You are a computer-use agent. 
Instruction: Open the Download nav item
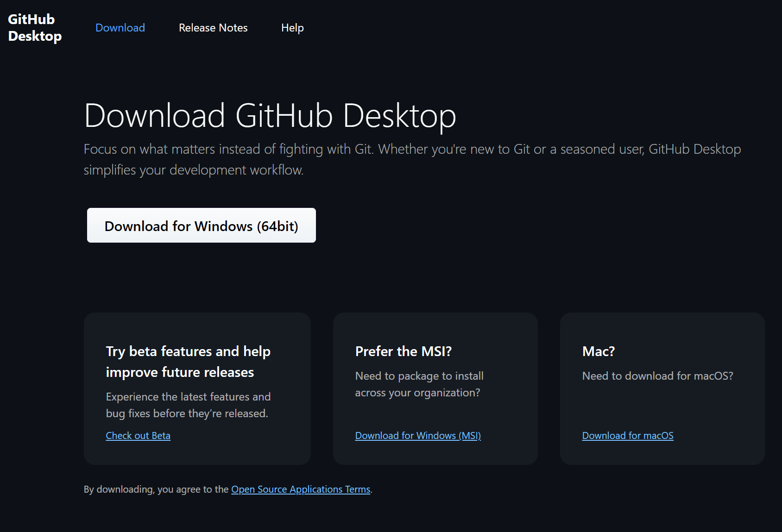[x=120, y=28]
